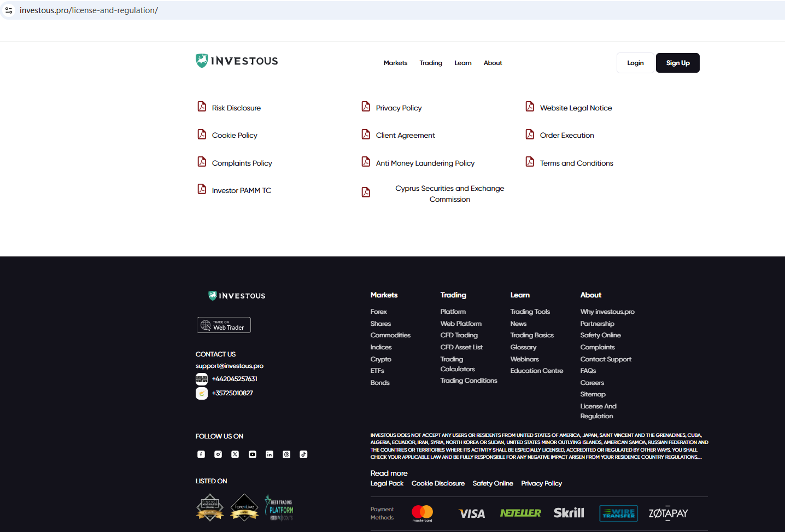The width and height of the screenshot is (785, 532).
Task: Open the Client Agreement document link
Action: point(406,136)
